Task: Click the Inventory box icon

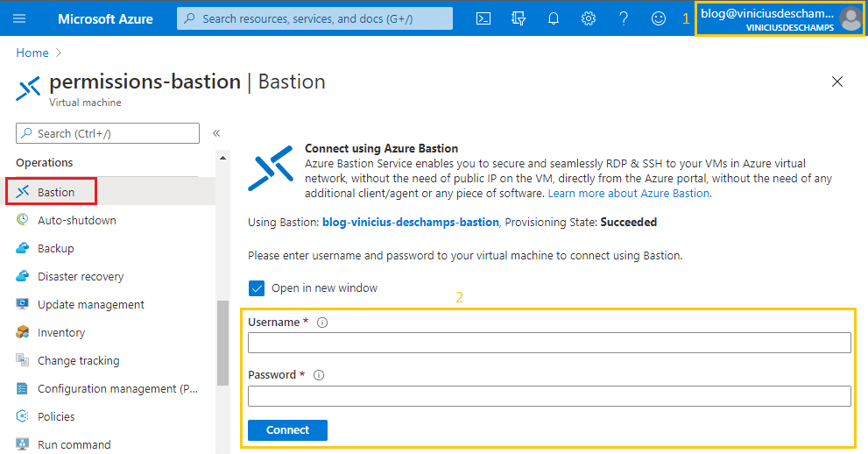Action: pyautogui.click(x=22, y=332)
